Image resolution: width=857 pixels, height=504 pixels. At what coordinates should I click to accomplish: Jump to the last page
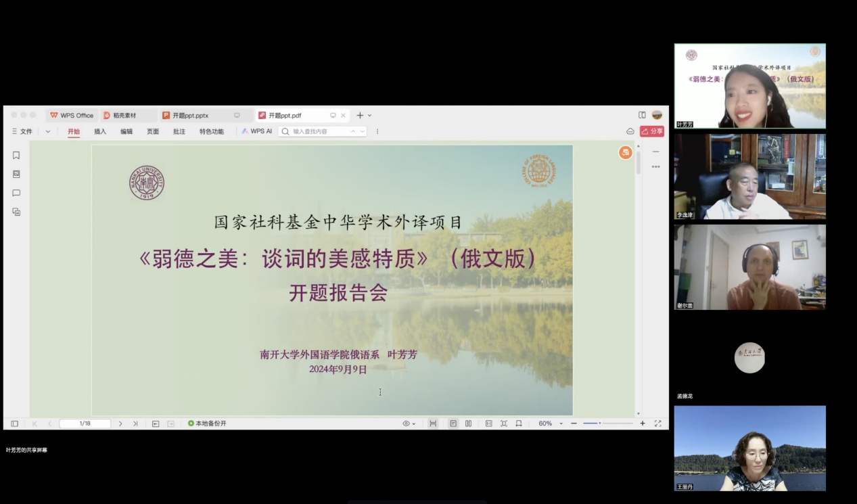click(x=135, y=423)
